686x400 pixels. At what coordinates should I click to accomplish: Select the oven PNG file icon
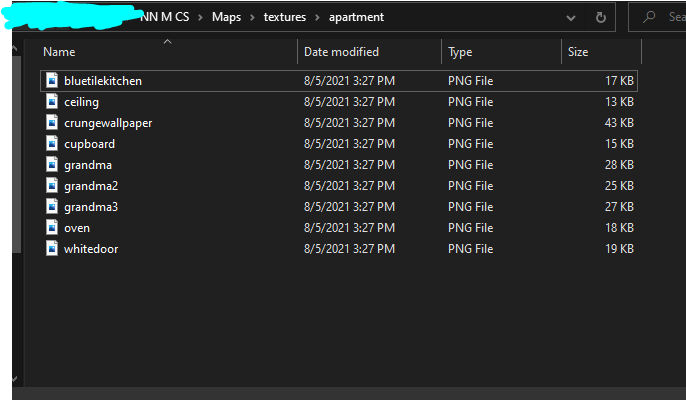pyautogui.click(x=53, y=228)
